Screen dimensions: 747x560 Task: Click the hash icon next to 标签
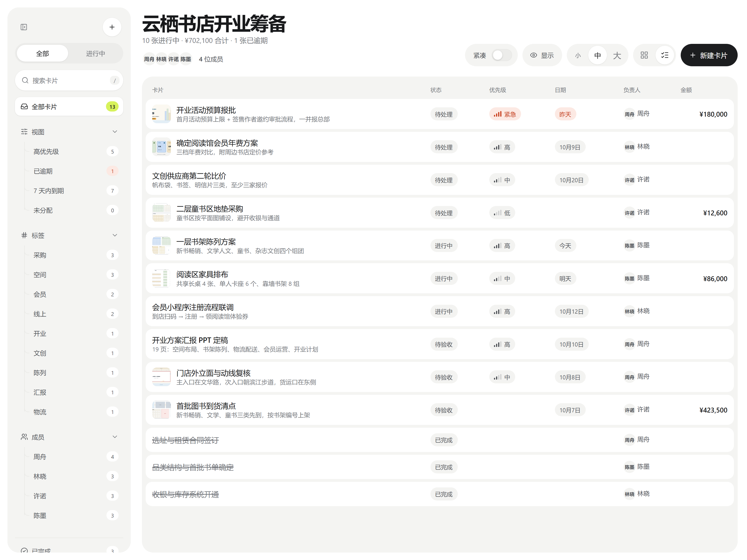point(24,235)
